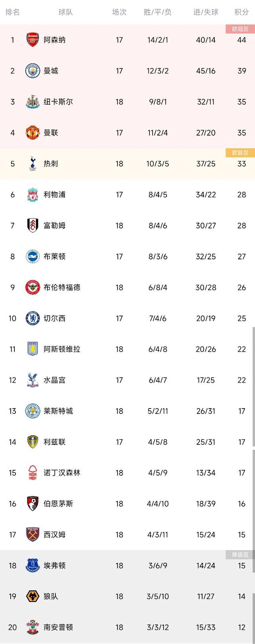Click the Liverpool club badge
Screen dimensions: 255x644
(32, 195)
